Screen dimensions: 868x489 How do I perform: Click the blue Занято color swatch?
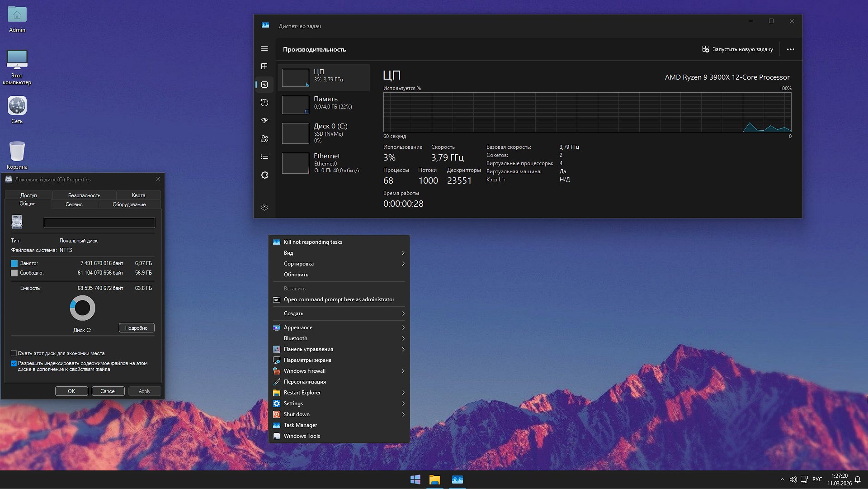coord(14,263)
